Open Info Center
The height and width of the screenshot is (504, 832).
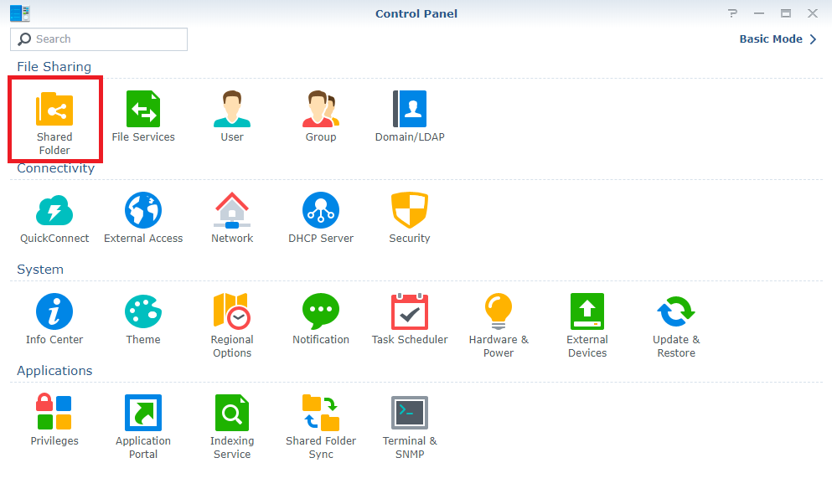[54, 313]
